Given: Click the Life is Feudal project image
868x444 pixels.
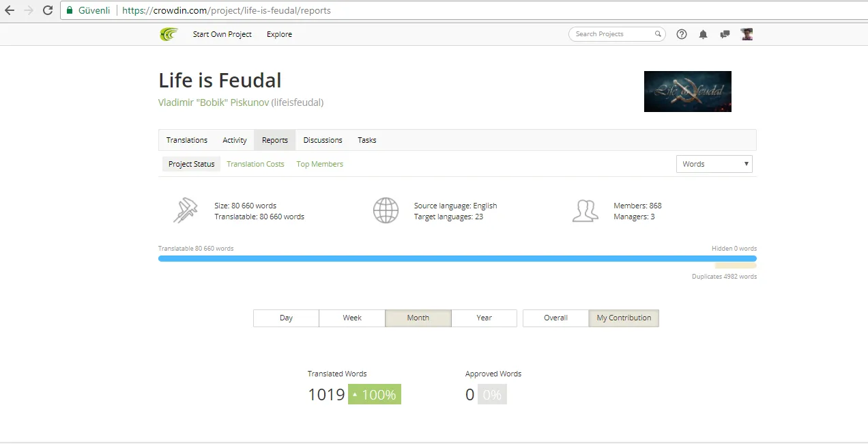Looking at the screenshot, I should tap(687, 92).
